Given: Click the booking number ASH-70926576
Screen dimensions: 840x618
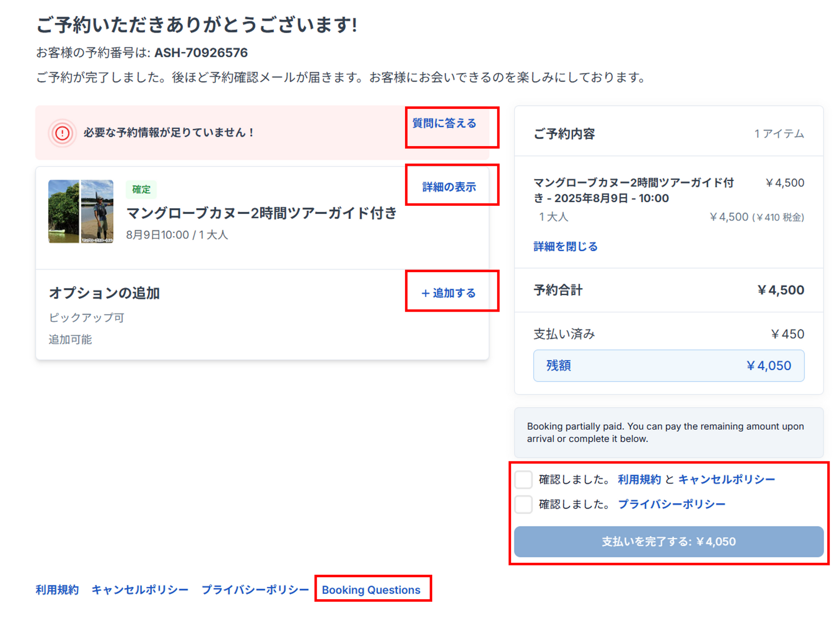Looking at the screenshot, I should 201,53.
